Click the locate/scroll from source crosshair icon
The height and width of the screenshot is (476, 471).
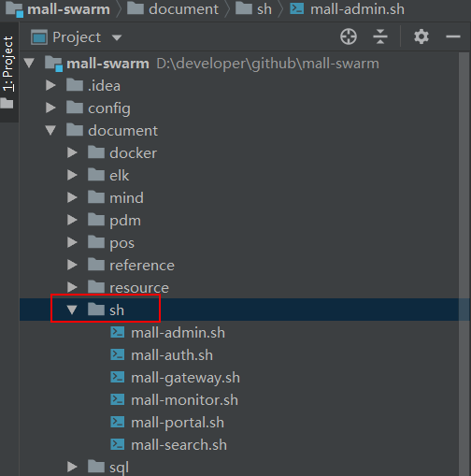[x=349, y=37]
